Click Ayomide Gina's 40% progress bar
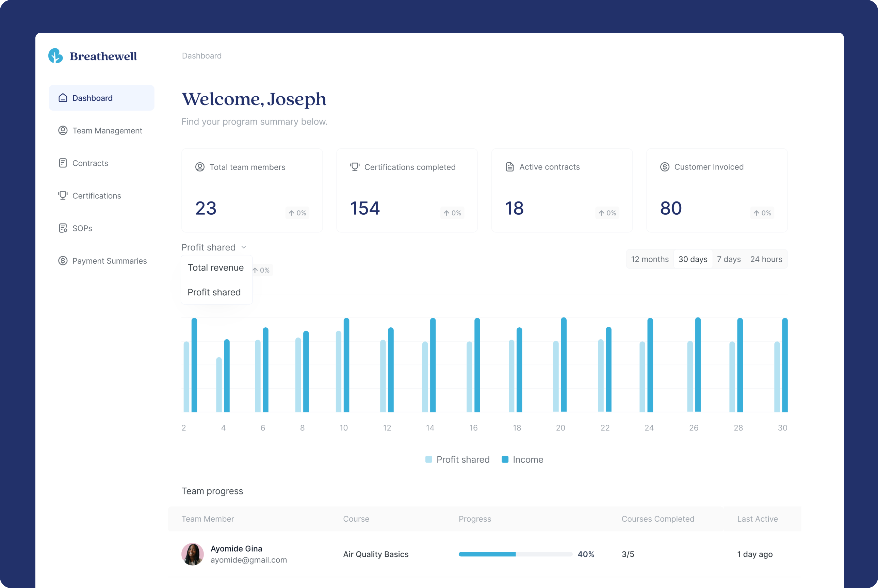 tap(515, 554)
